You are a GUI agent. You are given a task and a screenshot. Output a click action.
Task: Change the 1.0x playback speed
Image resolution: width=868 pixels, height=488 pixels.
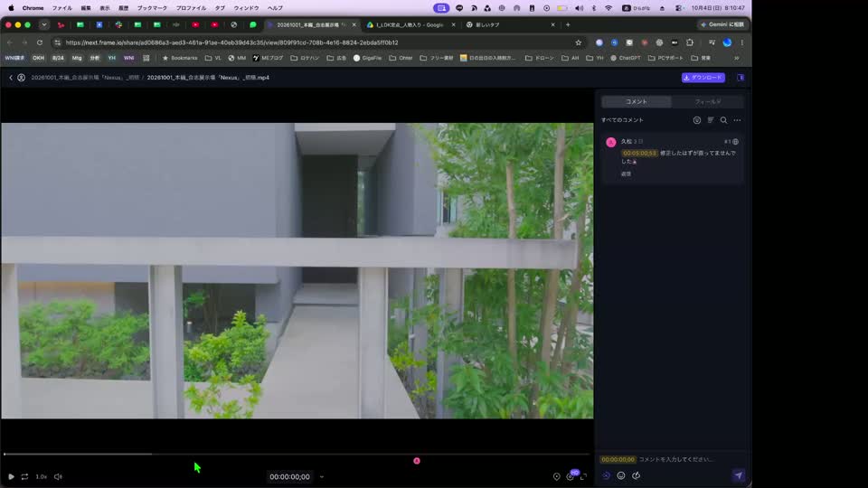click(41, 476)
